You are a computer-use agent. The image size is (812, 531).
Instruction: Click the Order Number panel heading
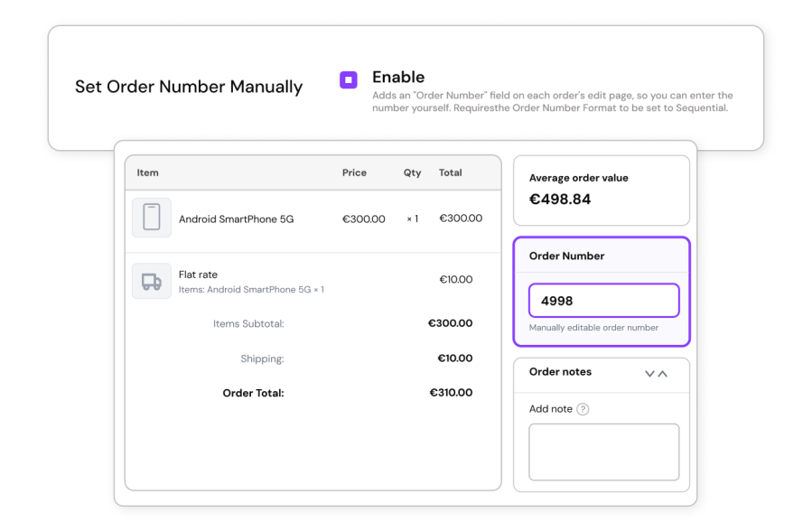[x=566, y=256]
